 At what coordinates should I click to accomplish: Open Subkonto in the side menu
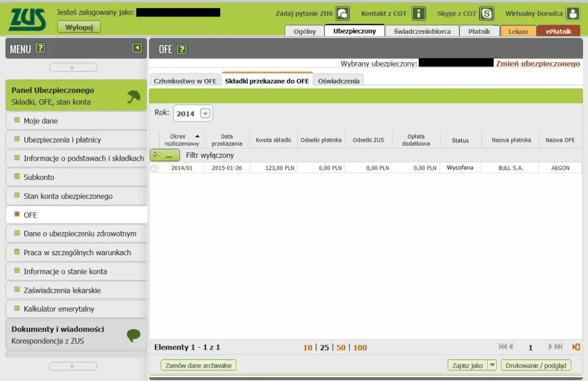39,177
